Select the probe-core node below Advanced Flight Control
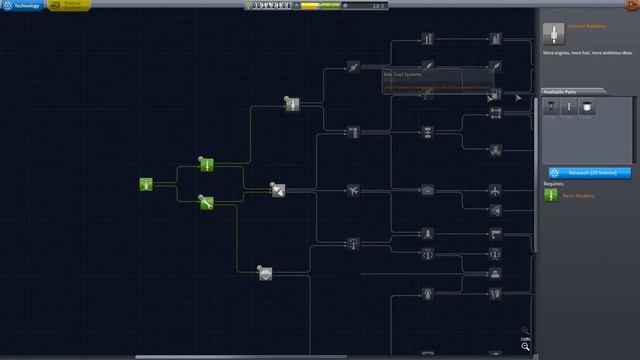This screenshot has width=640, height=360. (427, 293)
